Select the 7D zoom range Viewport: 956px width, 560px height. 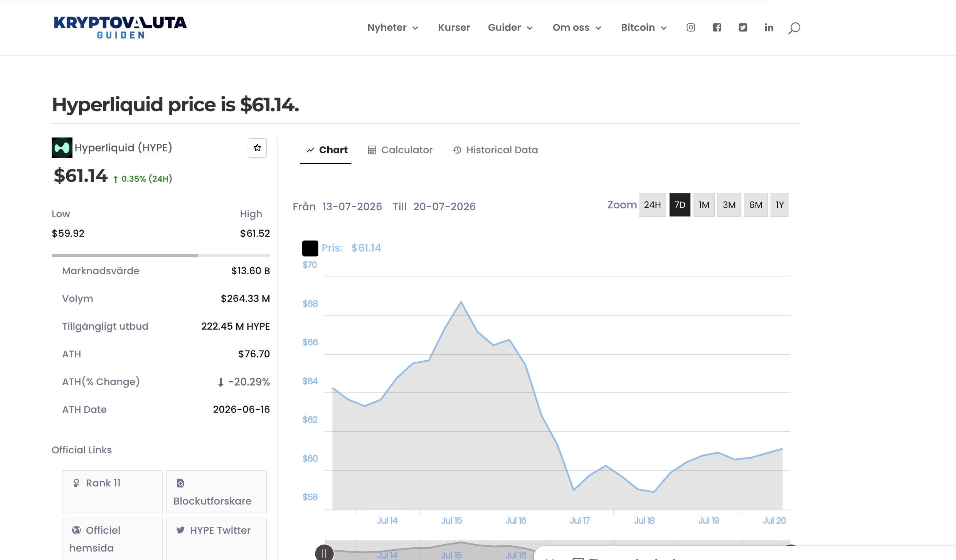click(680, 205)
